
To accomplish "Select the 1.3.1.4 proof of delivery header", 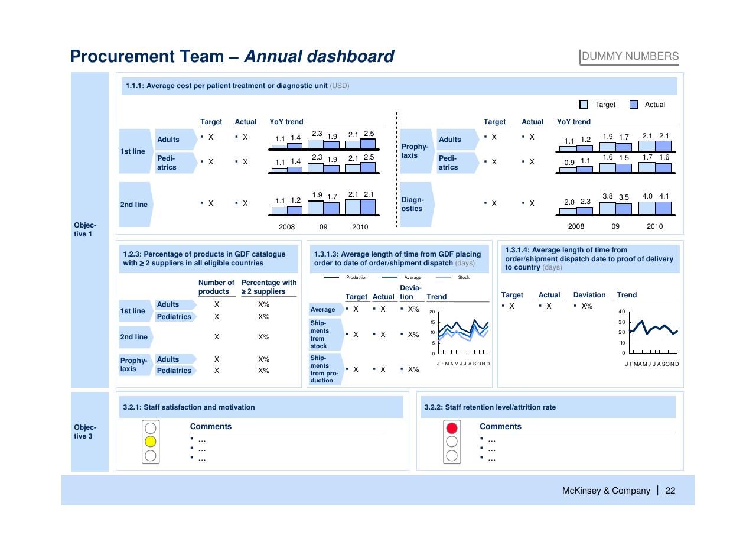I will 590,259.
